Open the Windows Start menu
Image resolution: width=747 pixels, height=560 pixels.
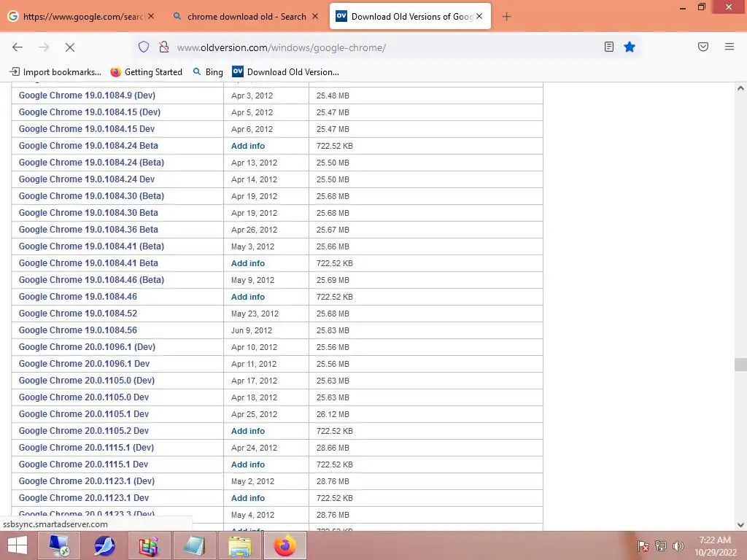[18, 545]
